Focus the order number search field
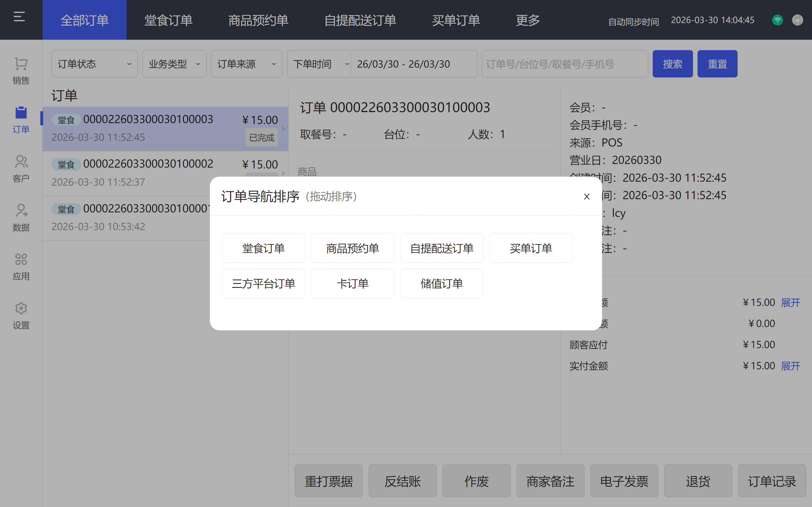Image resolution: width=812 pixels, height=507 pixels. [564, 64]
